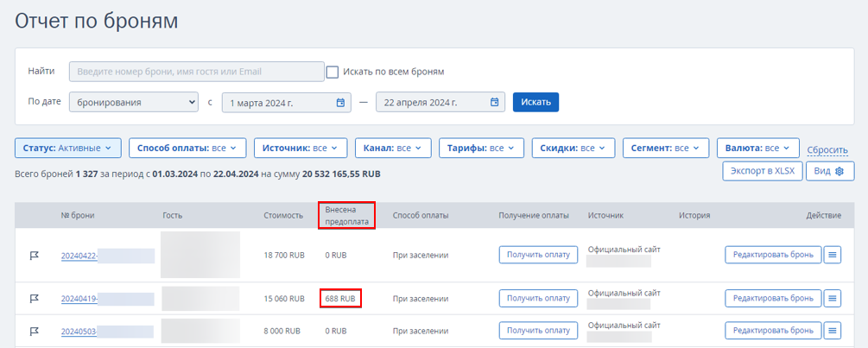The image size is (868, 348).
Task: Click the total sum '20 532 165,55 RUB'
Action: [341, 174]
